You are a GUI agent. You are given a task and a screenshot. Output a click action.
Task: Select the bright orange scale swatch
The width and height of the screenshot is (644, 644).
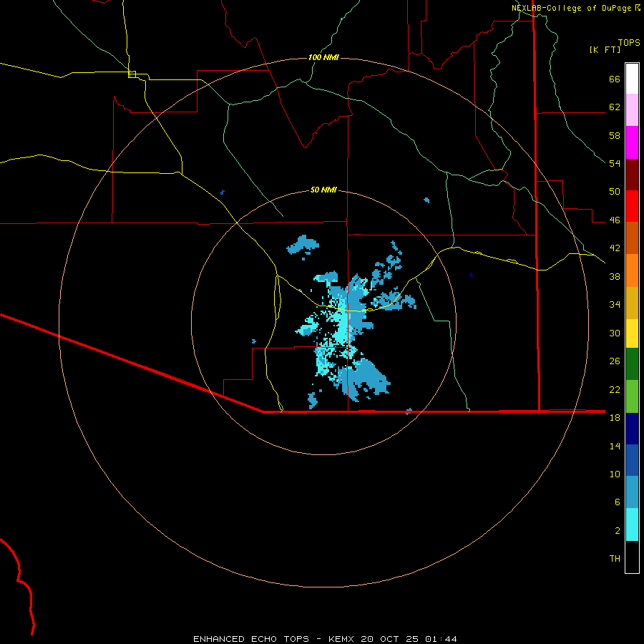632,270
